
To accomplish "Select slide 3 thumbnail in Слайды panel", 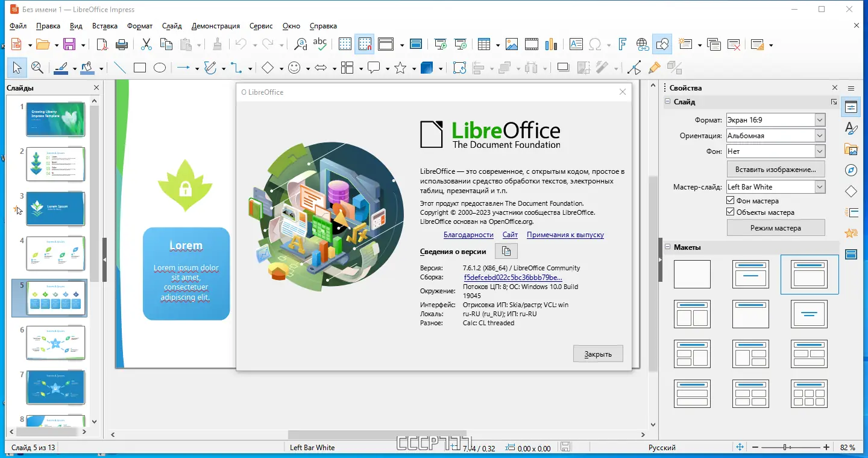I will pyautogui.click(x=55, y=208).
